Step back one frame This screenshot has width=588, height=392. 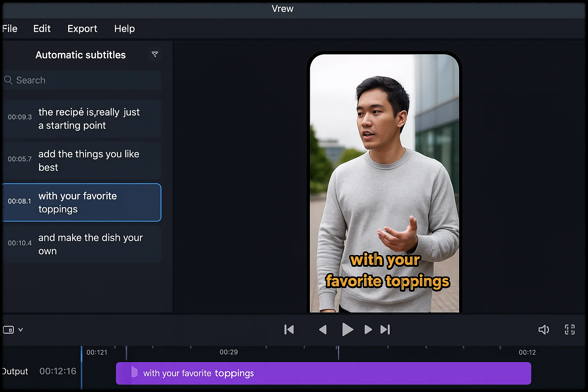[323, 330]
